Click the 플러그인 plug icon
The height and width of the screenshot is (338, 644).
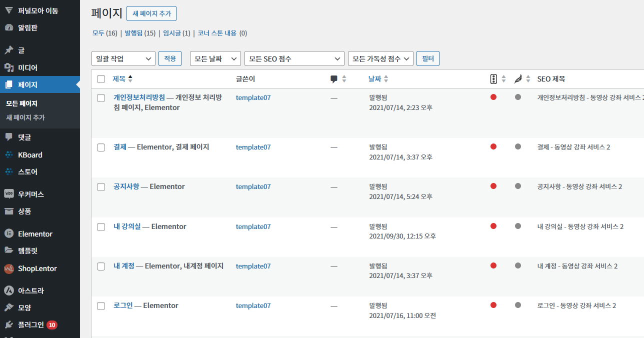click(8, 325)
